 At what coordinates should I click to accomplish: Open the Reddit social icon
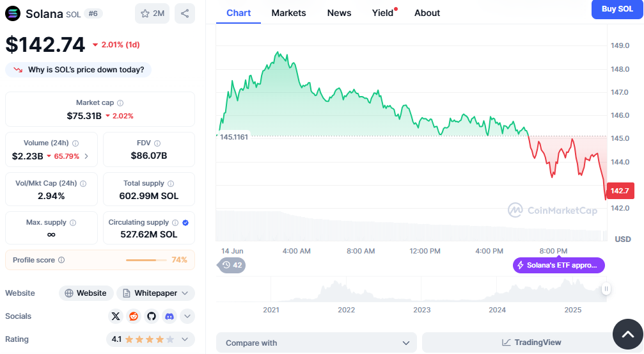tap(134, 316)
